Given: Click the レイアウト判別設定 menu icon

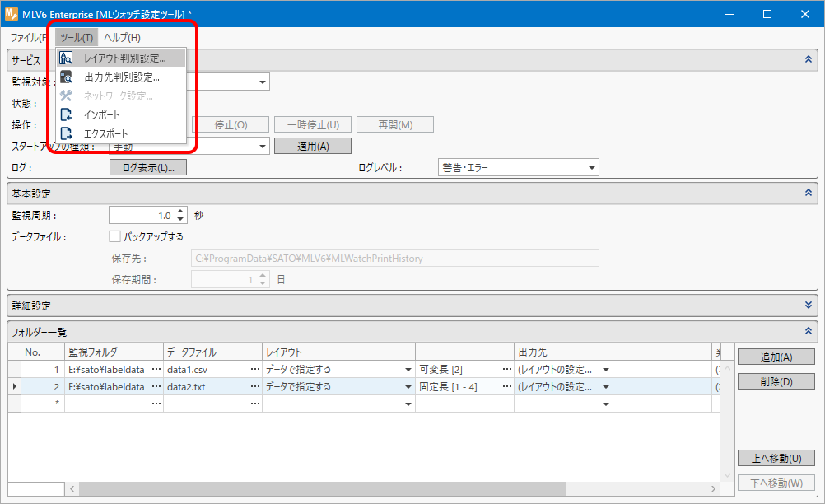Looking at the screenshot, I should pos(67,58).
